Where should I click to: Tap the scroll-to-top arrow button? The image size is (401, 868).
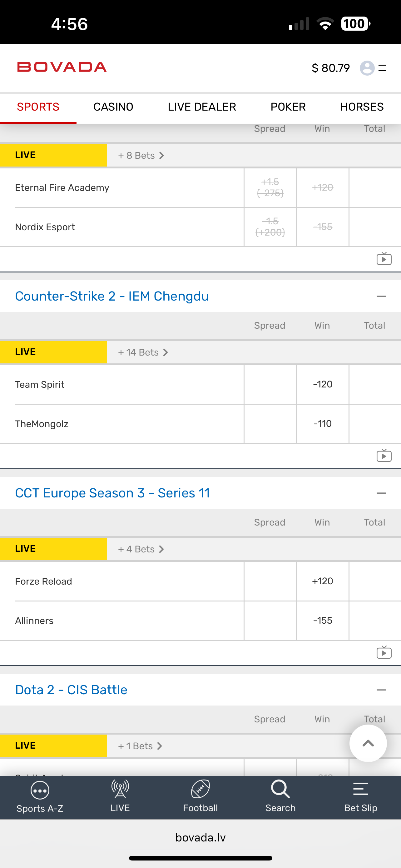click(368, 743)
